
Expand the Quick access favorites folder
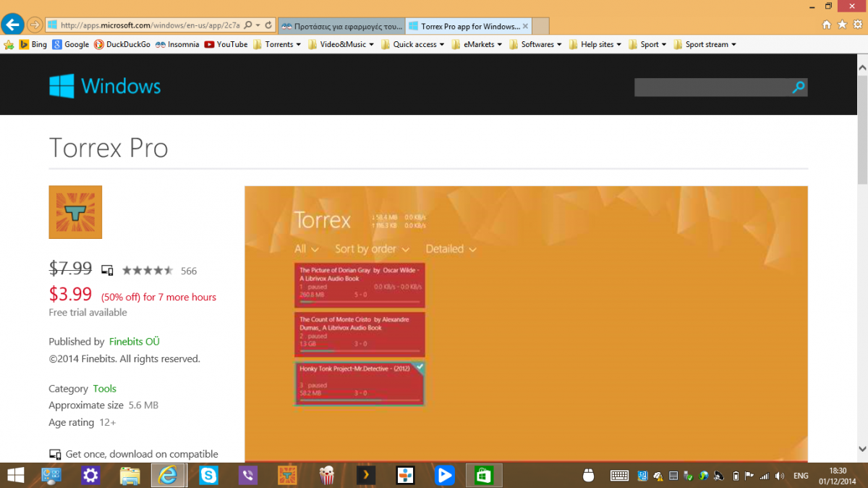(x=412, y=44)
